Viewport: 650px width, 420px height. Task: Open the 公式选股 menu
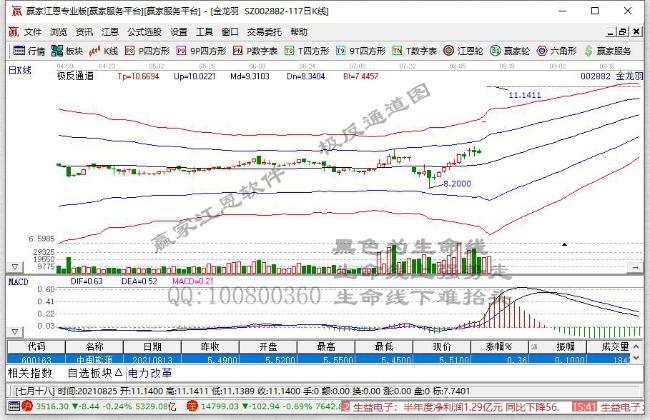tap(145, 31)
